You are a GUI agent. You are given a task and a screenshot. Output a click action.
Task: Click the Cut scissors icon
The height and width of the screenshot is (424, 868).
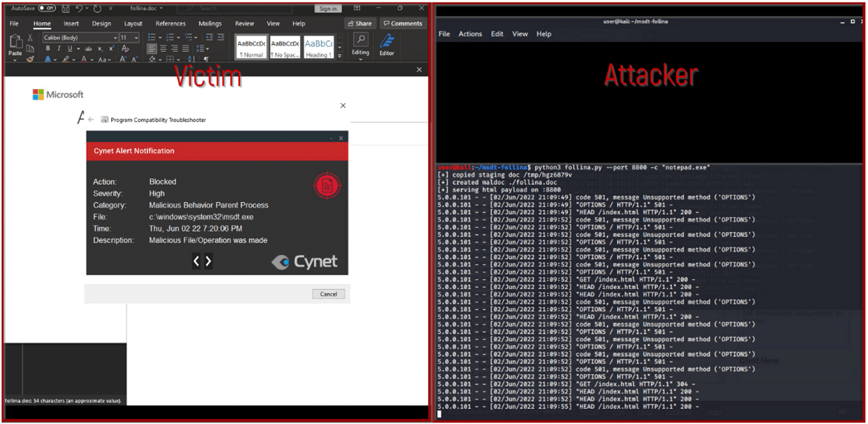coord(30,38)
